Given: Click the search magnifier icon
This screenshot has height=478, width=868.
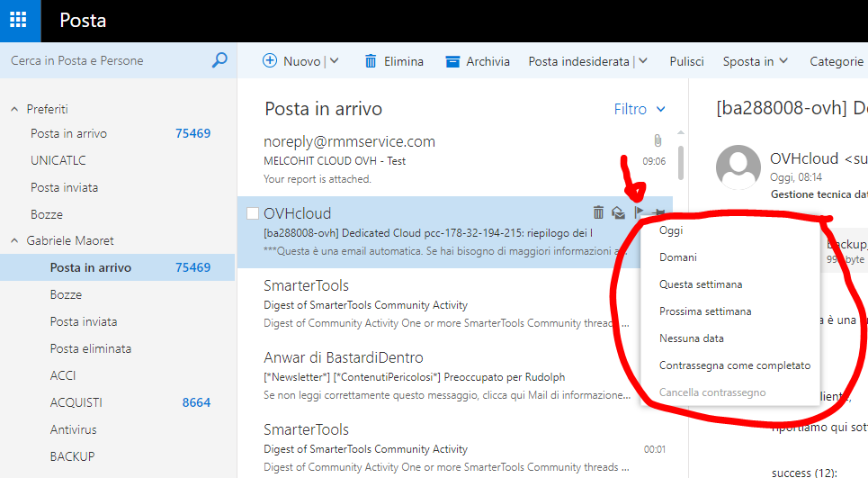Looking at the screenshot, I should (219, 61).
